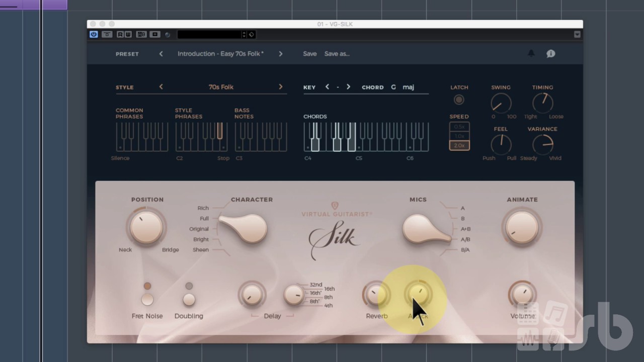The height and width of the screenshot is (362, 644).
Task: Set delay time to 8th
Action: [x=329, y=297]
